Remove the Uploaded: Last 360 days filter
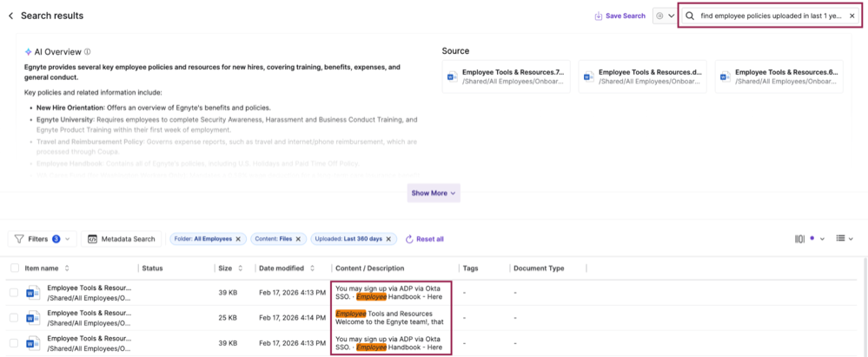This screenshot has width=868, height=357. 389,239
